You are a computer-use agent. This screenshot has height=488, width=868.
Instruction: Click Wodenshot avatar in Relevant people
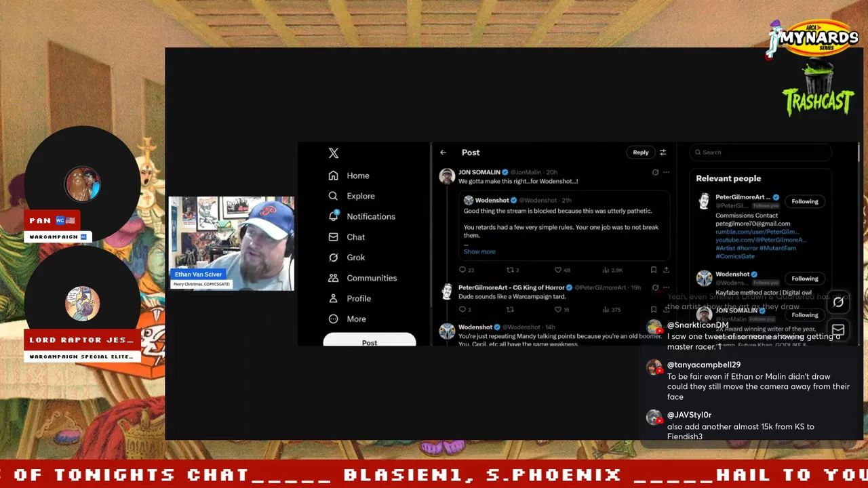pos(705,279)
